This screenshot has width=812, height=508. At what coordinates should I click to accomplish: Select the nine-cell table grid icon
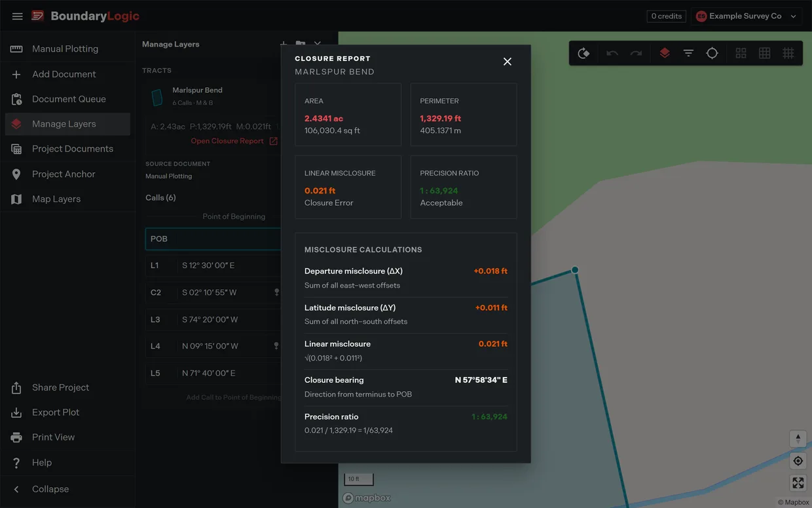tap(764, 53)
